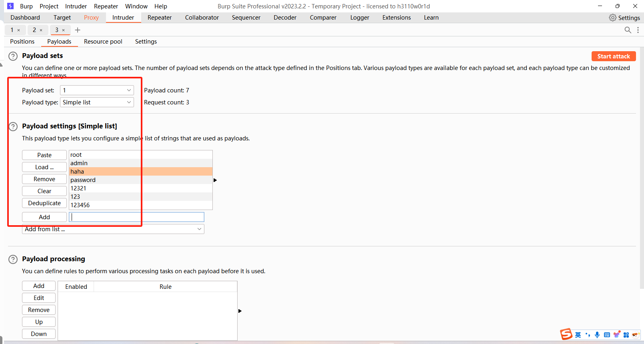Click the Start attack button
The height and width of the screenshot is (344, 644).
point(614,56)
